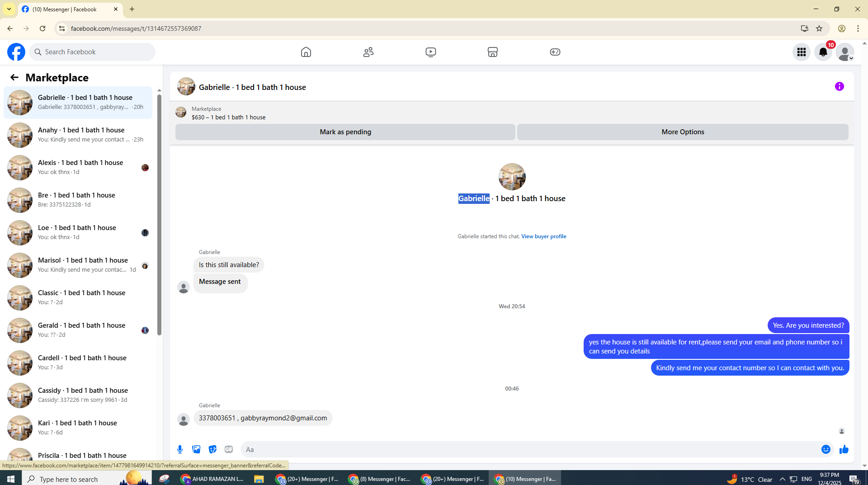Open View buyer profile link
Image resolution: width=868 pixels, height=485 pixels.
coord(543,236)
